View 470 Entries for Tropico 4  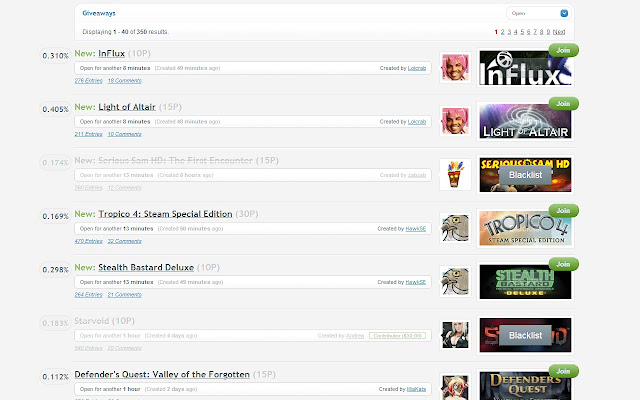click(x=89, y=241)
